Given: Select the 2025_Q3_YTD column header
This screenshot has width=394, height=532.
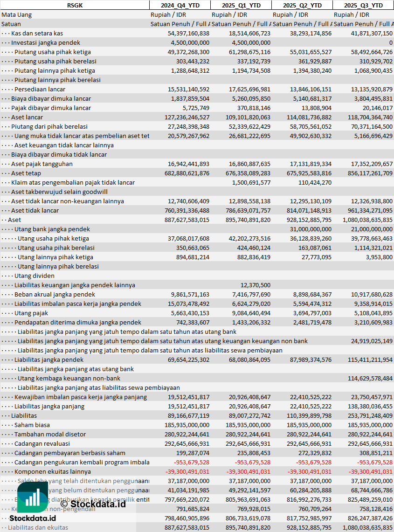Looking at the screenshot, I should (363, 5).
